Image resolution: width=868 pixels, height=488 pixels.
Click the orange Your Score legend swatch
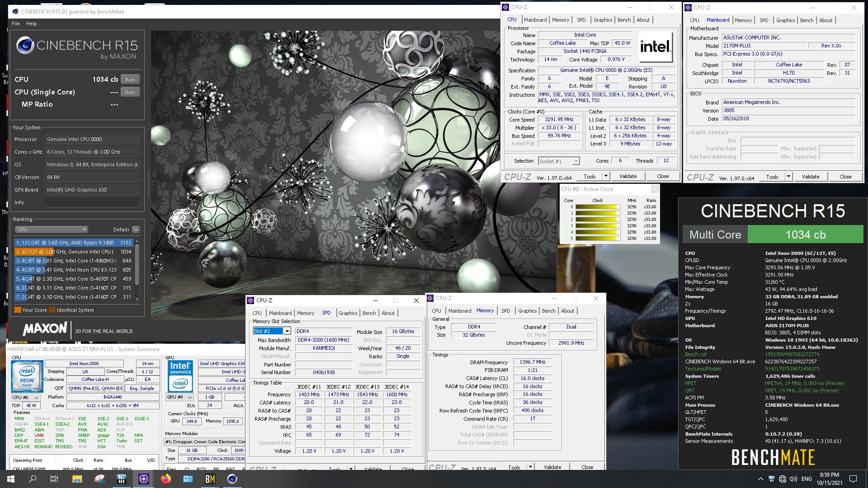point(18,310)
